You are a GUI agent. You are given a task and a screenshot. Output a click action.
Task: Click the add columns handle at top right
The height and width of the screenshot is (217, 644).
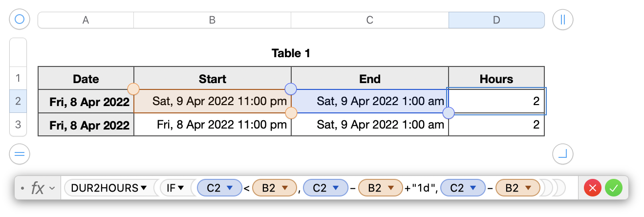[562, 20]
